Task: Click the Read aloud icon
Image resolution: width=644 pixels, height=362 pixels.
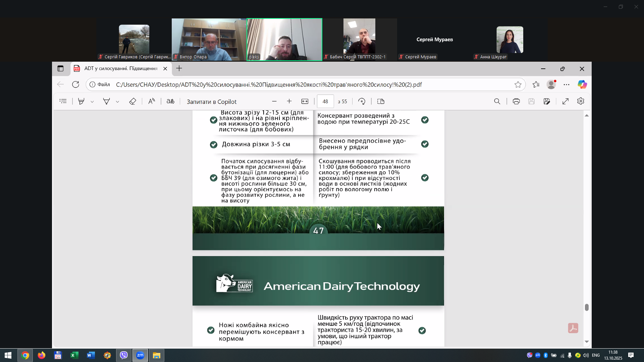Action: (152, 101)
